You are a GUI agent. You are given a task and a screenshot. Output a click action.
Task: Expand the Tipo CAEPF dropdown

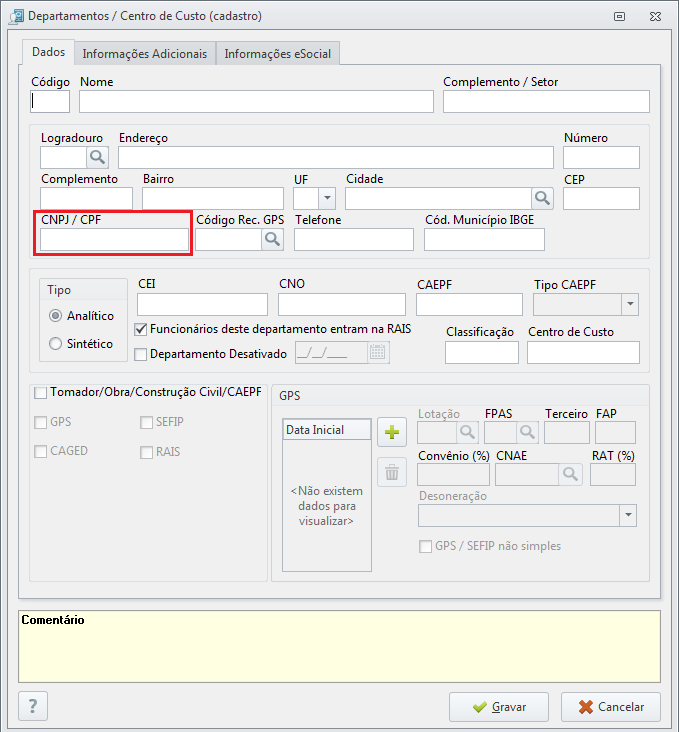[x=630, y=304]
